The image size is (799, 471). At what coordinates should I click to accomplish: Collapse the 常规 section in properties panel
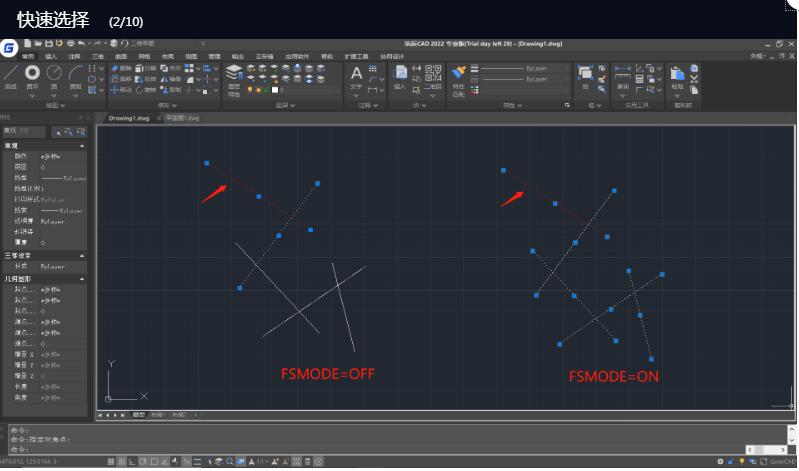[x=82, y=145]
